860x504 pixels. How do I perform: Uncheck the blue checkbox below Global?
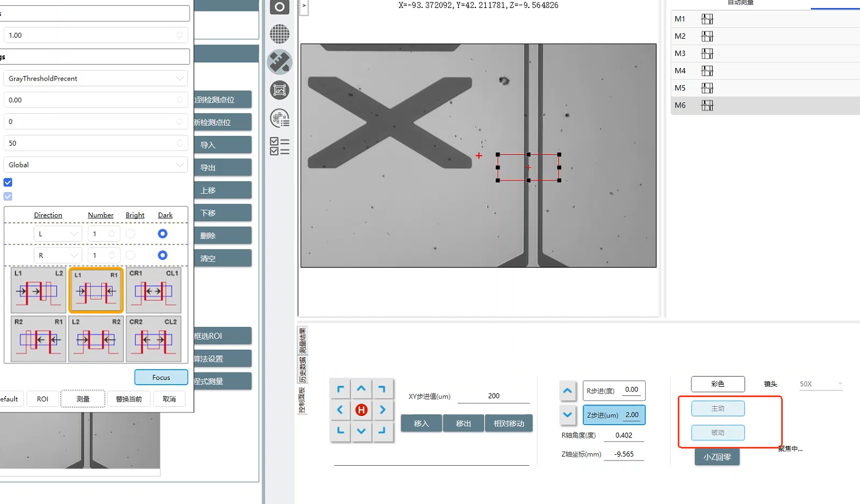[x=8, y=182]
